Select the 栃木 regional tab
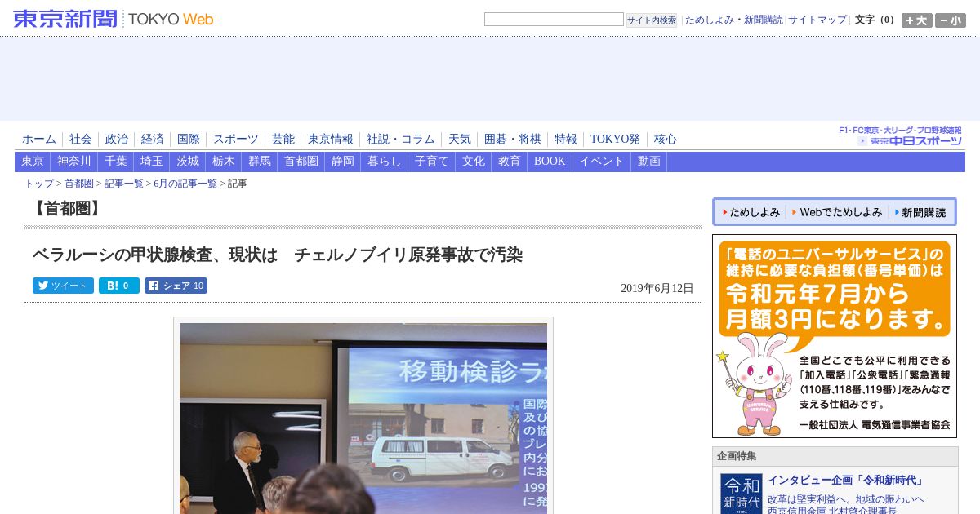The height and width of the screenshot is (514, 980). pyautogui.click(x=224, y=162)
